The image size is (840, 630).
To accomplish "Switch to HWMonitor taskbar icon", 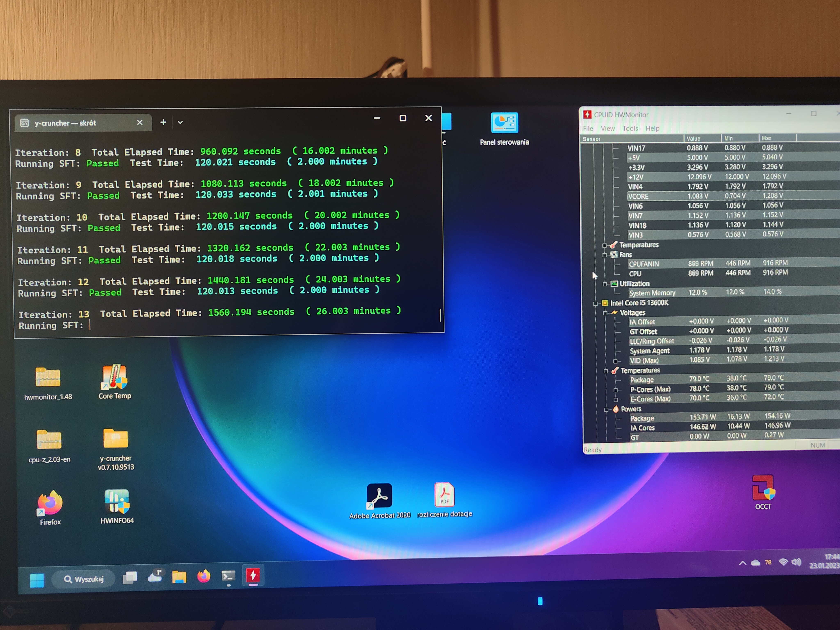I will tap(253, 575).
